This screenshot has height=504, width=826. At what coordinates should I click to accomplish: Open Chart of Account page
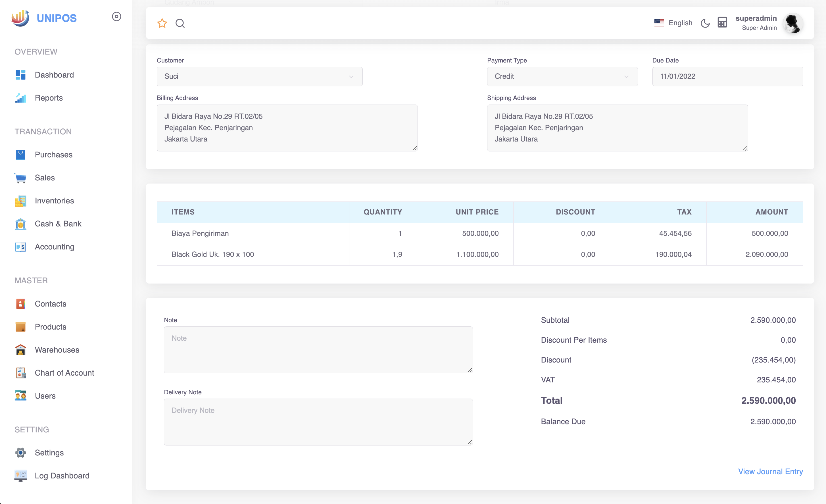tap(64, 373)
